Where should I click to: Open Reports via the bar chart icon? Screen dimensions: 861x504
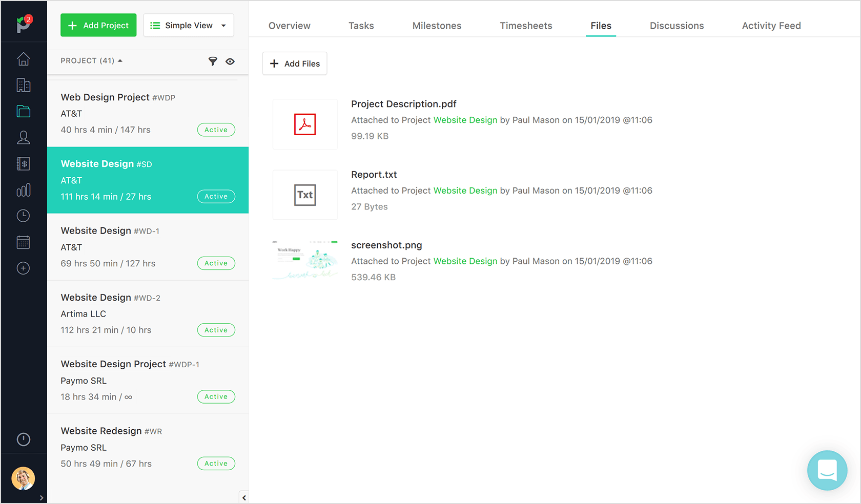tap(23, 190)
